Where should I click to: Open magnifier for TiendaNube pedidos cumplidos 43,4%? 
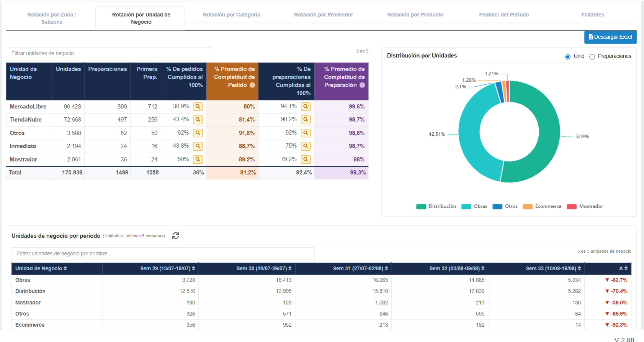(198, 120)
